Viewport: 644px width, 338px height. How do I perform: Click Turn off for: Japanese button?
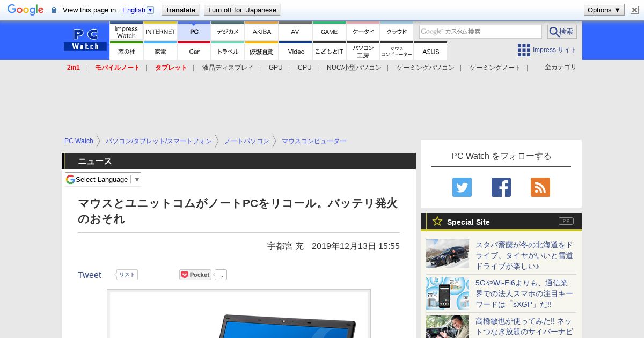tap(242, 10)
